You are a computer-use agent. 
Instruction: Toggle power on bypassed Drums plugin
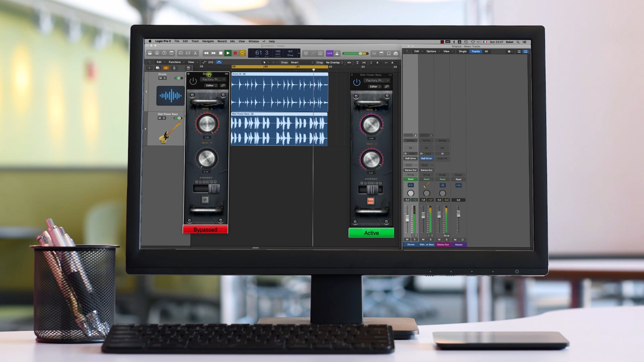[193, 81]
